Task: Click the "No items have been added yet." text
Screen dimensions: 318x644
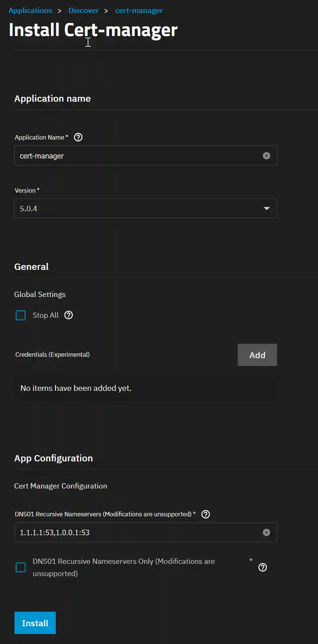Action: coord(76,388)
